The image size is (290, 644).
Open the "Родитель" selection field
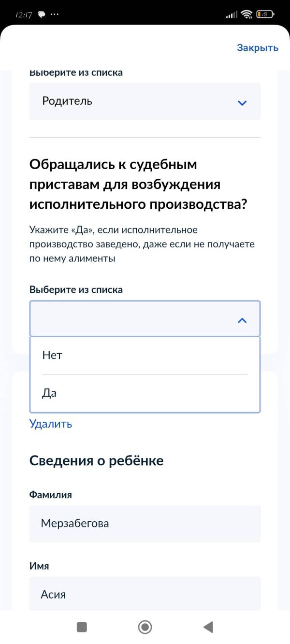tap(145, 101)
